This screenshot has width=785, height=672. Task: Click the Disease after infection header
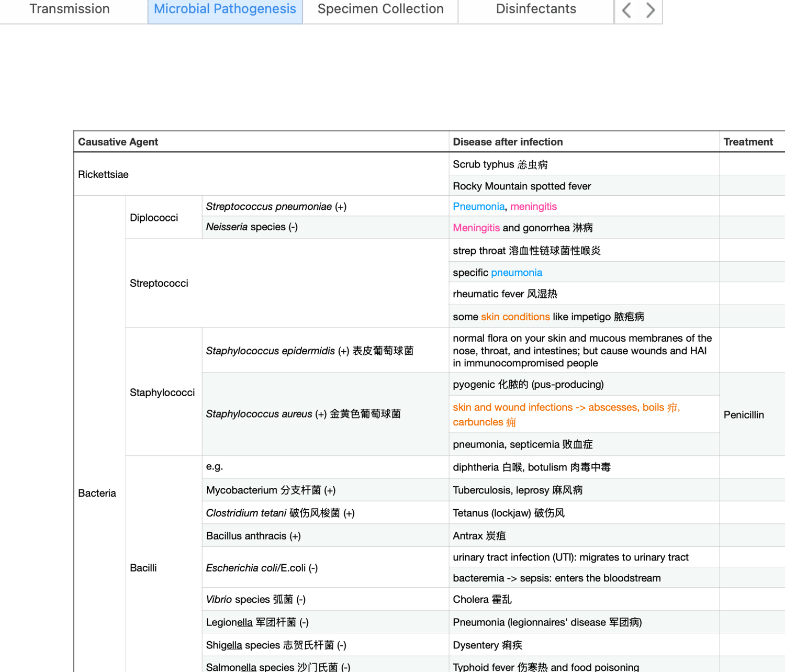coord(584,142)
